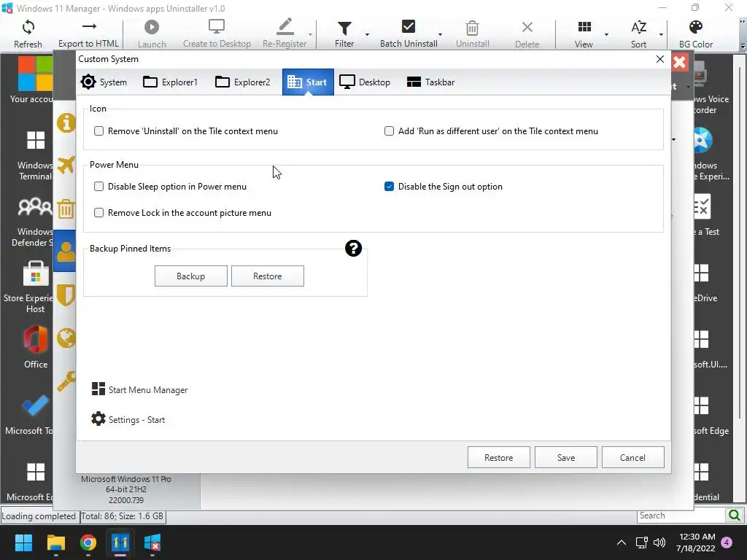Open Google Chrome from the taskbar
This screenshot has width=747, height=560.
click(88, 542)
